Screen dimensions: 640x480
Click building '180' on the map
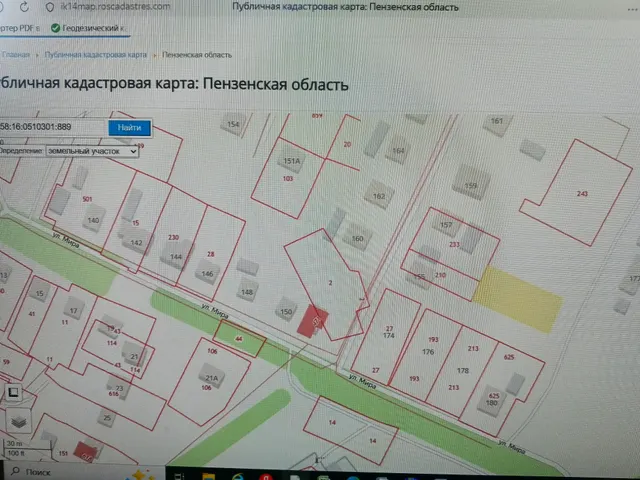click(491, 402)
